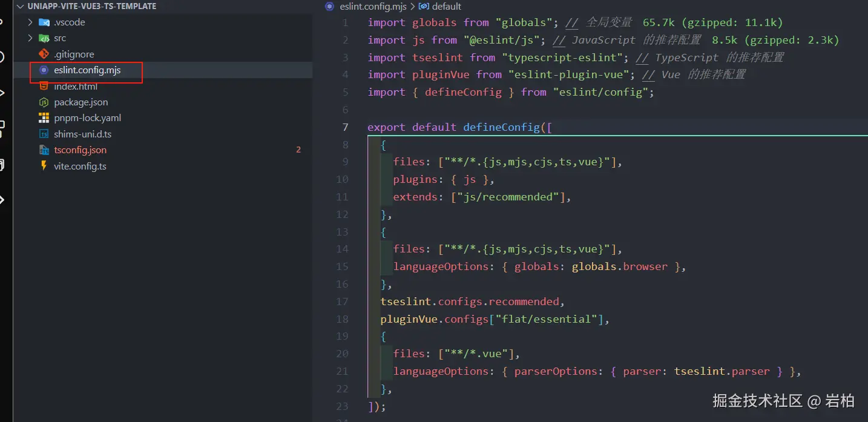
Task: Click line number 19 in the gutter
Action: click(342, 336)
